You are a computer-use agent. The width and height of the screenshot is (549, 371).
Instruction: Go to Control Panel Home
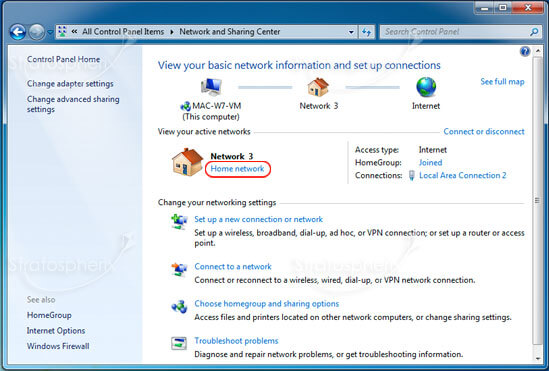63,59
